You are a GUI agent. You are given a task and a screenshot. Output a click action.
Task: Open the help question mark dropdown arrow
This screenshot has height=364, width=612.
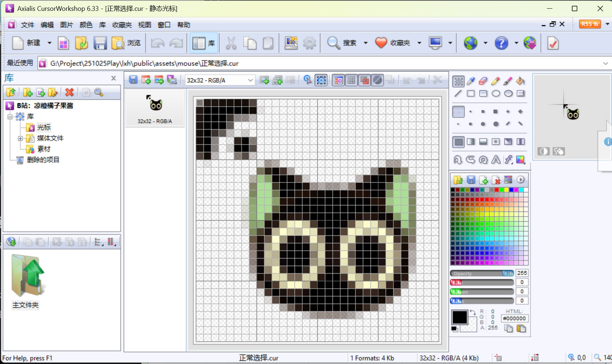tap(516, 43)
